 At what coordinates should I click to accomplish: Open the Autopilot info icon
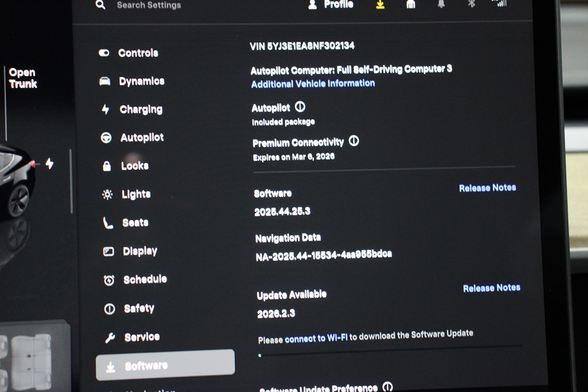pos(300,107)
